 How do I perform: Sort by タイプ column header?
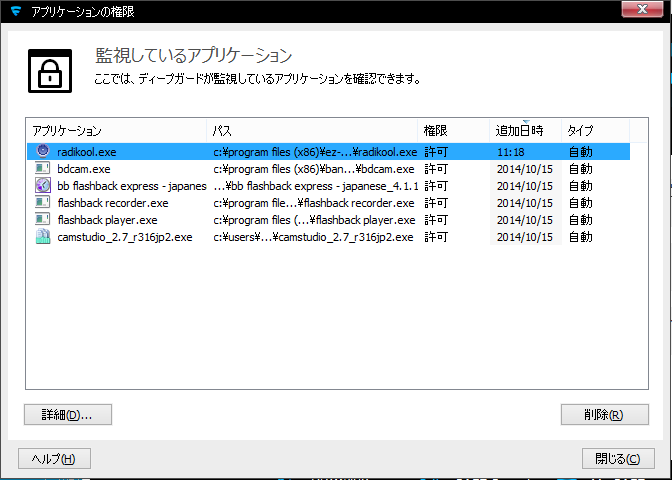(x=596, y=130)
